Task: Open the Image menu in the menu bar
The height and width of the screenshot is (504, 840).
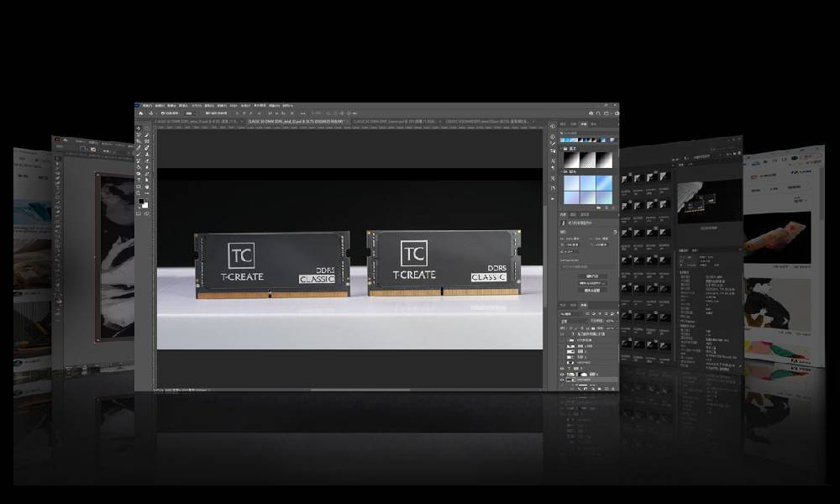Action: tap(171, 106)
